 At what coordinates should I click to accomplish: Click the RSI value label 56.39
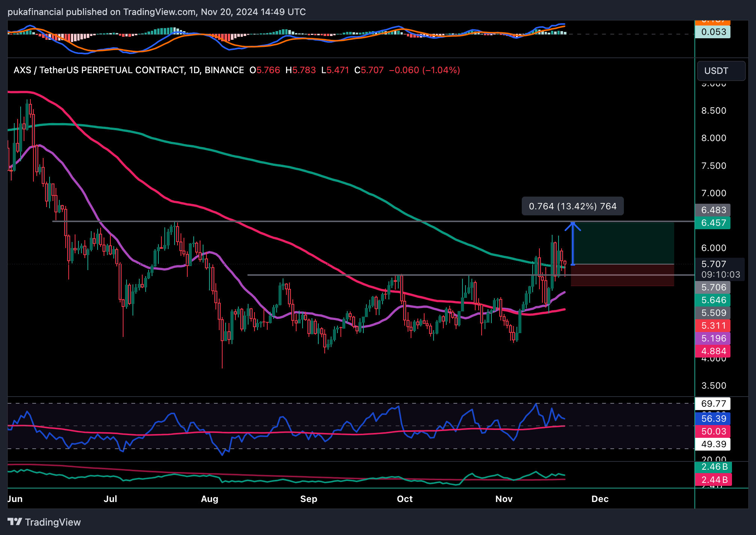[712, 419]
